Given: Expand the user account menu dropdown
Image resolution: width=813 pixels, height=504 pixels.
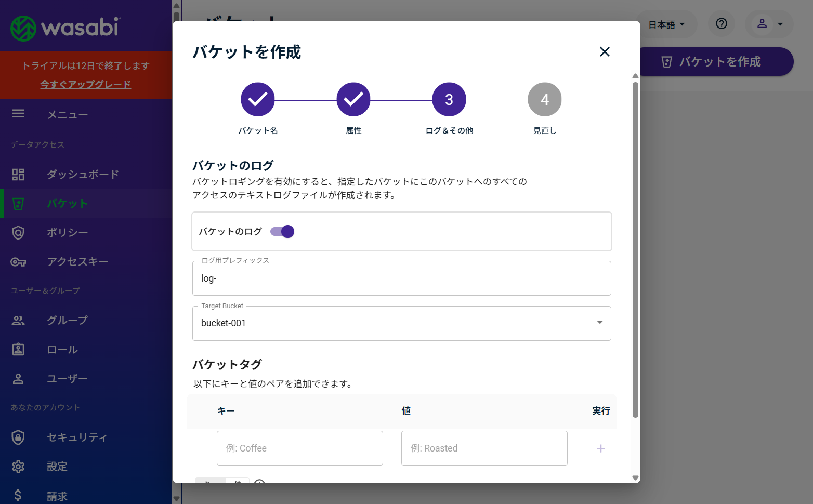Looking at the screenshot, I should point(769,24).
